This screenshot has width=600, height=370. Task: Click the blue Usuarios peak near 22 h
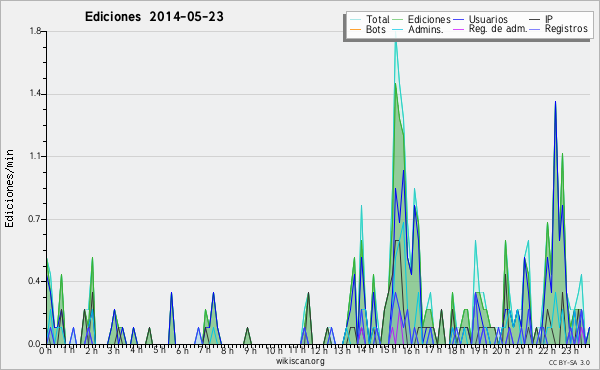[555, 103]
